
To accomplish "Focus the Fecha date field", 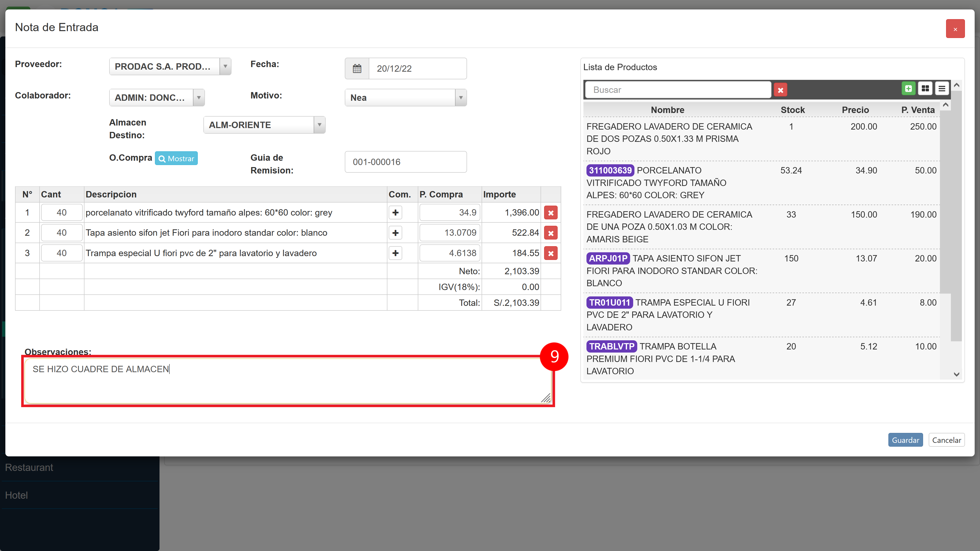I will point(418,68).
